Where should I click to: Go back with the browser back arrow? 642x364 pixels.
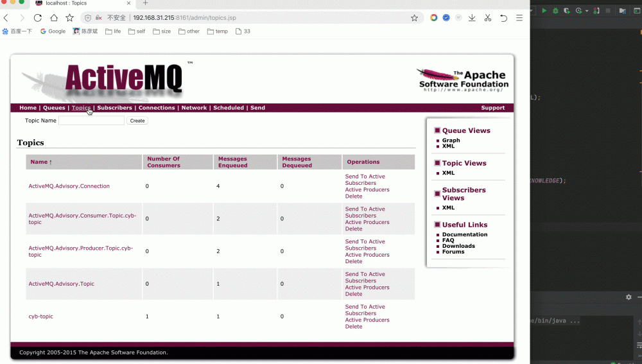point(6,17)
